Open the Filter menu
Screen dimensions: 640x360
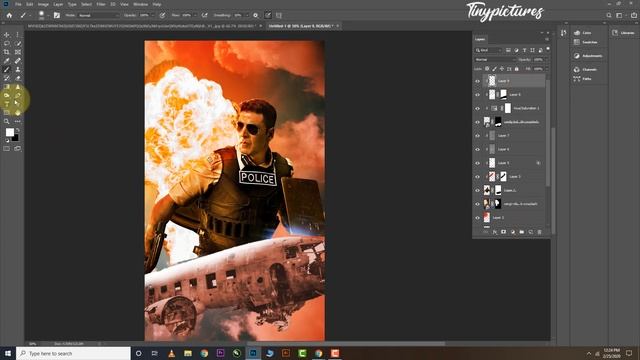(101, 4)
